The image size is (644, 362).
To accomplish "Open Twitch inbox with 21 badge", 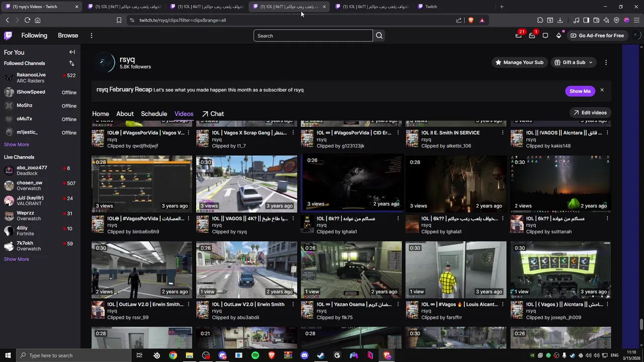I will (x=519, y=36).
